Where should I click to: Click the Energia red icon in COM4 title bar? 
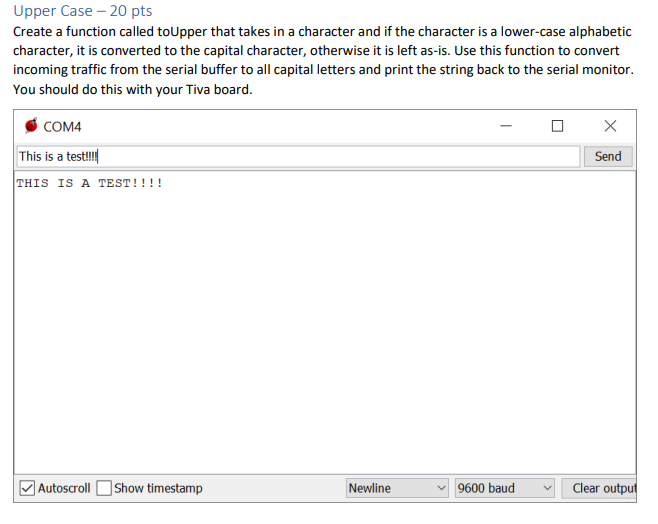[x=31, y=125]
